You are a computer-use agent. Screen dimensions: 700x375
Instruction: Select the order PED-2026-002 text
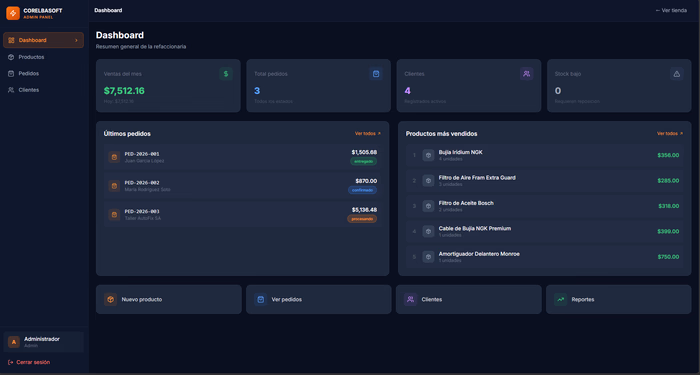[x=142, y=183]
